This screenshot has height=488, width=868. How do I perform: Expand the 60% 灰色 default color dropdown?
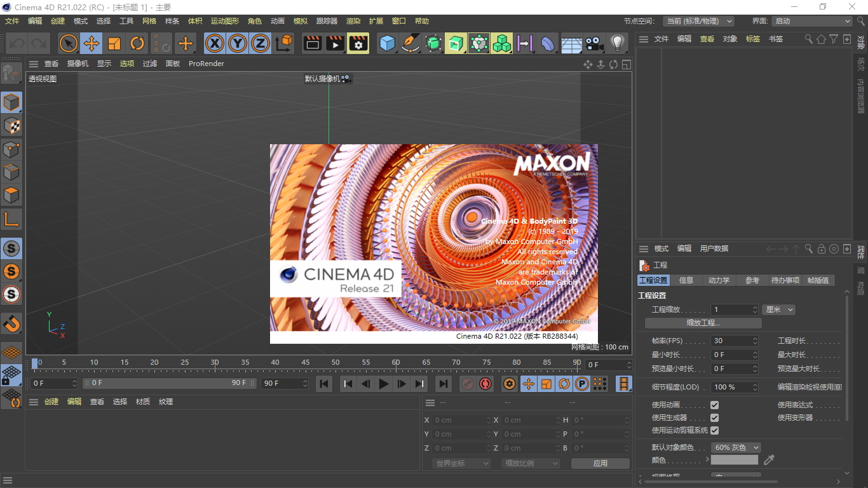pos(736,447)
